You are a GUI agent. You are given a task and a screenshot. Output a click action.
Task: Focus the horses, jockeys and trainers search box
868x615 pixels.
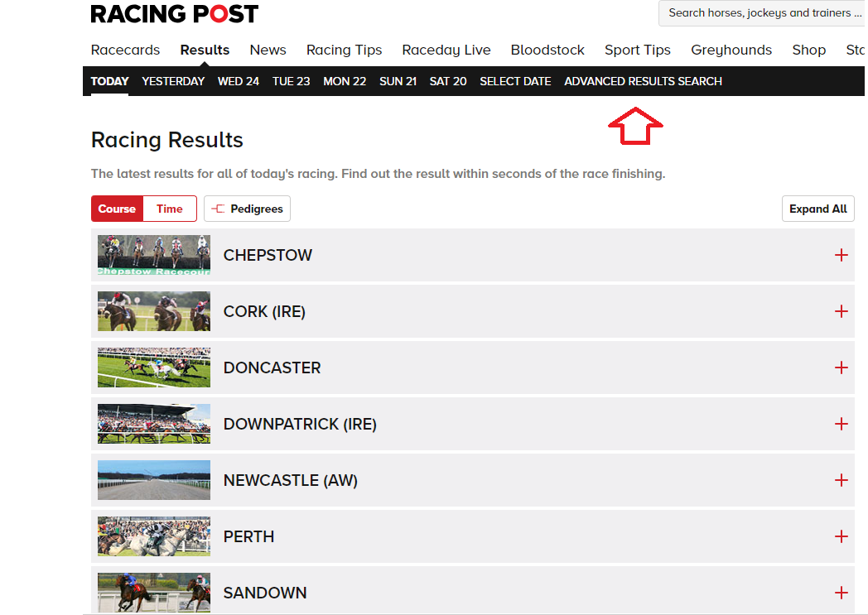[x=763, y=12]
